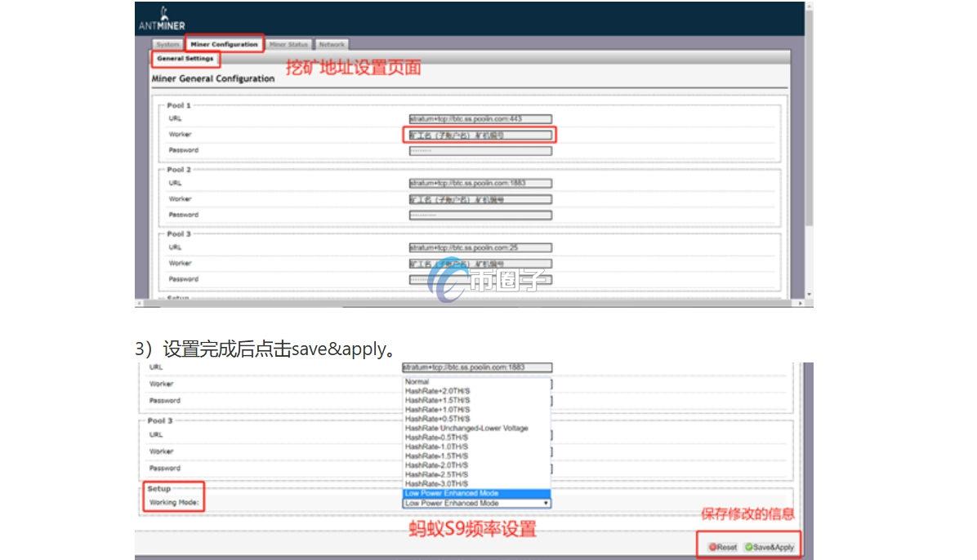Switch to the Miner Status tab
977x560 pixels.
tap(288, 44)
